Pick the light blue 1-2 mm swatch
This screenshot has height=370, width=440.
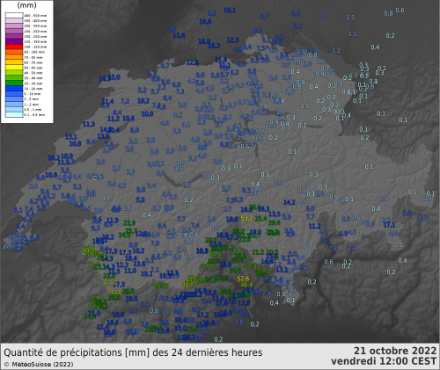tap(14, 104)
